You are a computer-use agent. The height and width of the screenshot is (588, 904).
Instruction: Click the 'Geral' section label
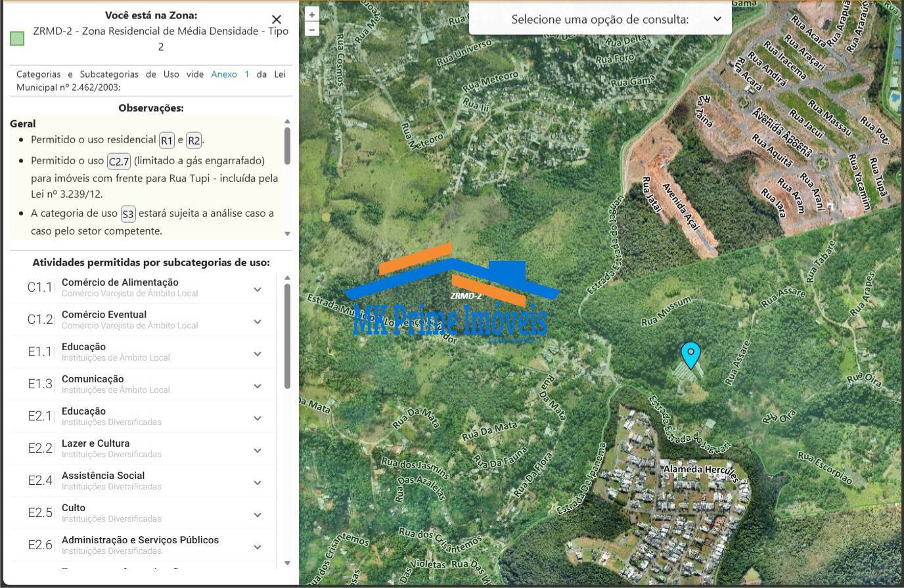[x=23, y=124]
